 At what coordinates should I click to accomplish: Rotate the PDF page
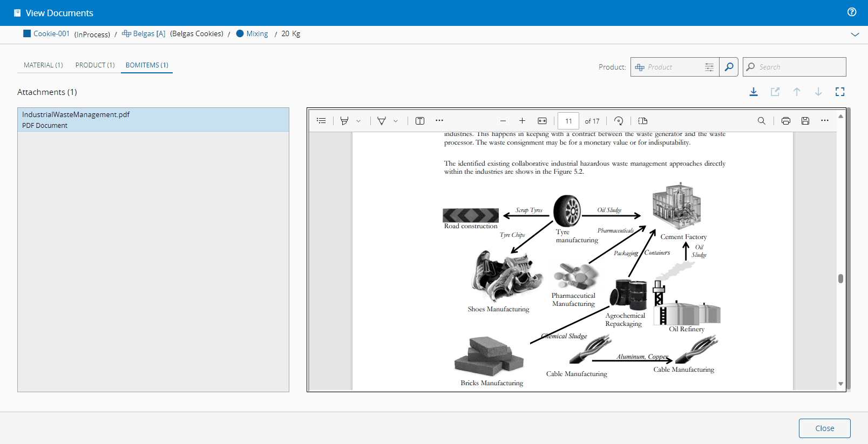(619, 121)
